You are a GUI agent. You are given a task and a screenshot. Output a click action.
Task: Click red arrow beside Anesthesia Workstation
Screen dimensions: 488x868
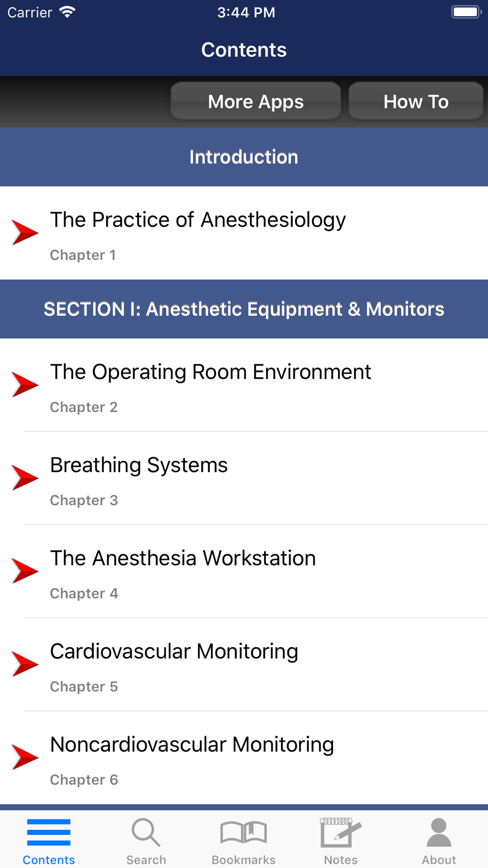coord(25,571)
